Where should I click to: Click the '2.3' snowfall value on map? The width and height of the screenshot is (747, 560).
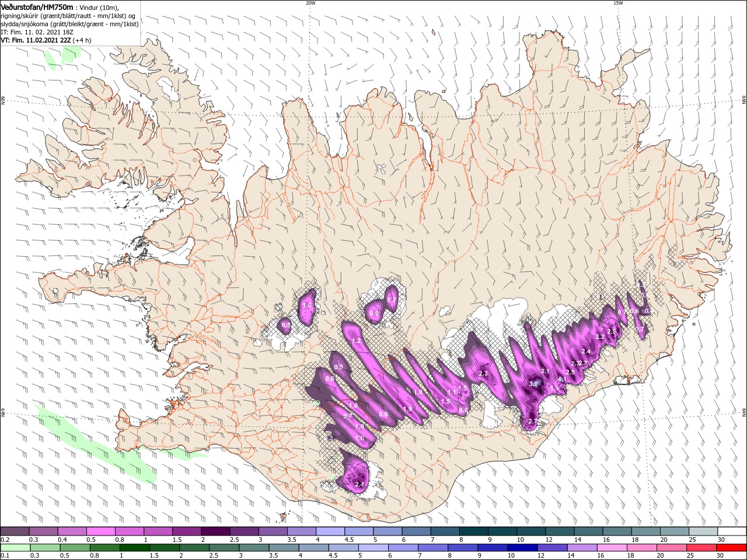[483, 373]
